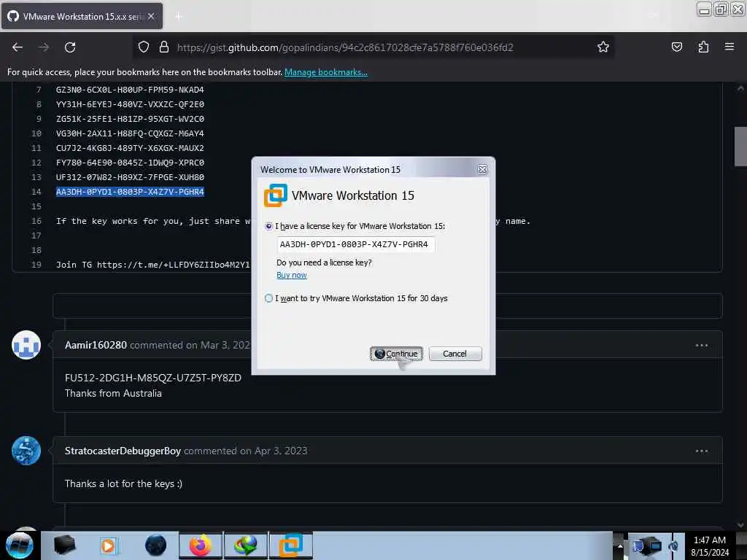Click the padlock site security icon
Image resolution: width=747 pixels, height=560 pixels.
(x=164, y=47)
